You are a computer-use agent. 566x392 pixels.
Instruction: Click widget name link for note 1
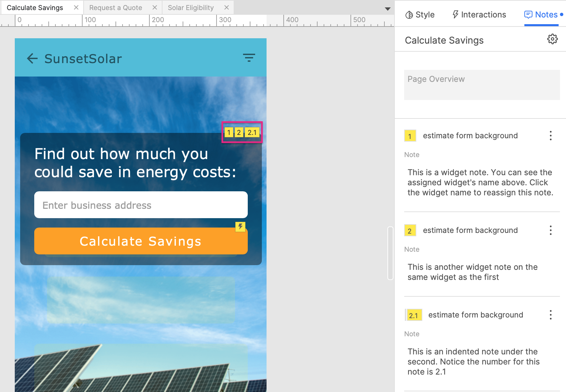click(470, 136)
